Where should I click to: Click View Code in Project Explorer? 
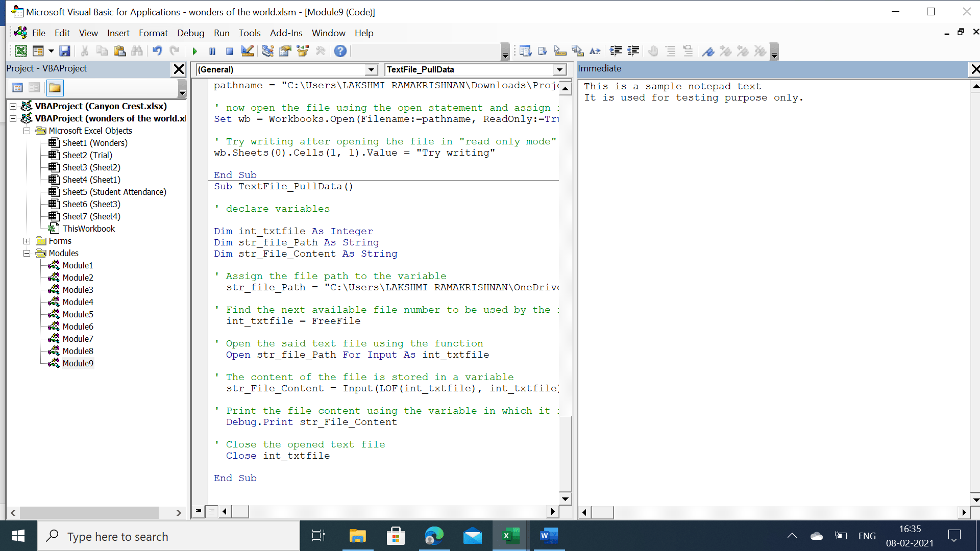[17, 87]
